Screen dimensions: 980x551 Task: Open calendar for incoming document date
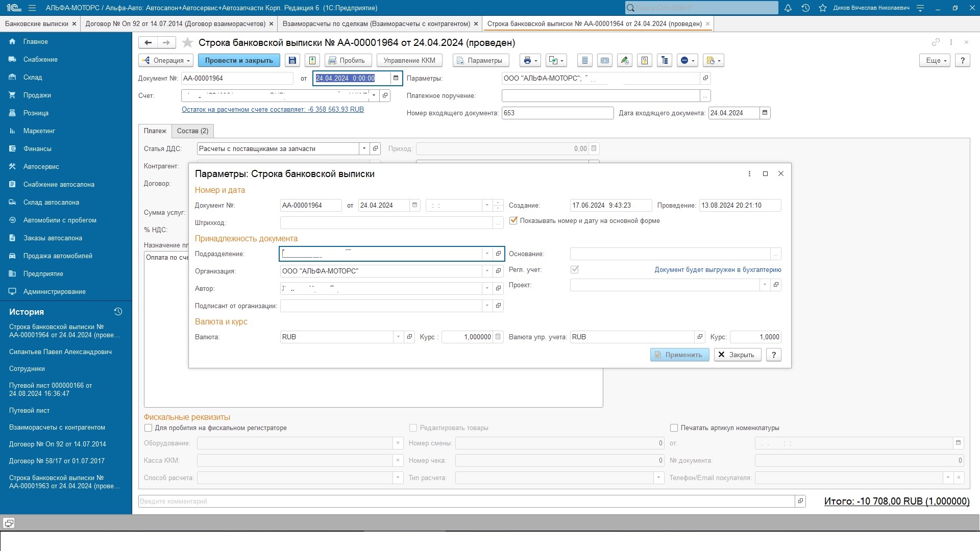point(765,113)
